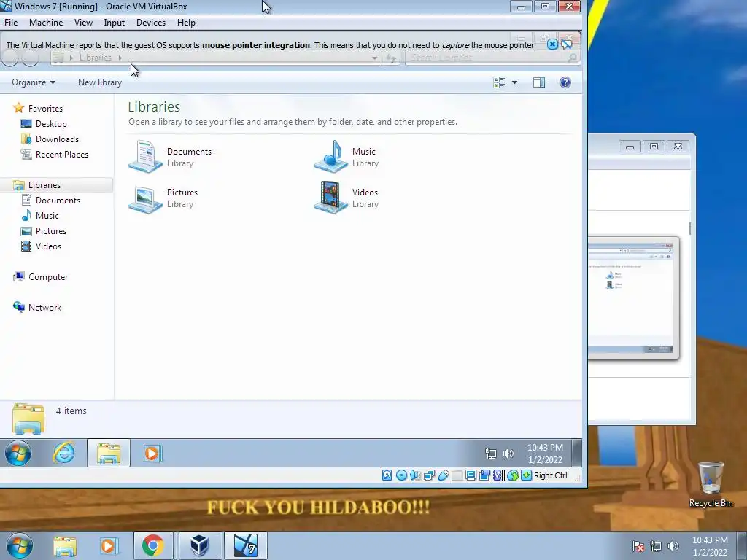Image resolution: width=747 pixels, height=560 pixels.
Task: Click VirtualBox hard disk activity indicator
Action: pyautogui.click(x=387, y=475)
